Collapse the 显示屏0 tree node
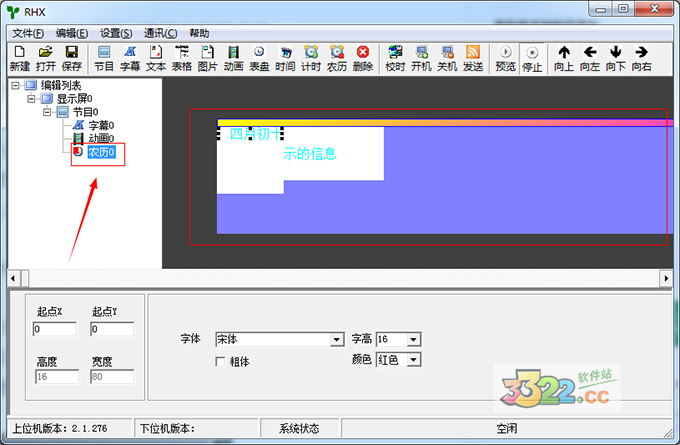 [31, 98]
